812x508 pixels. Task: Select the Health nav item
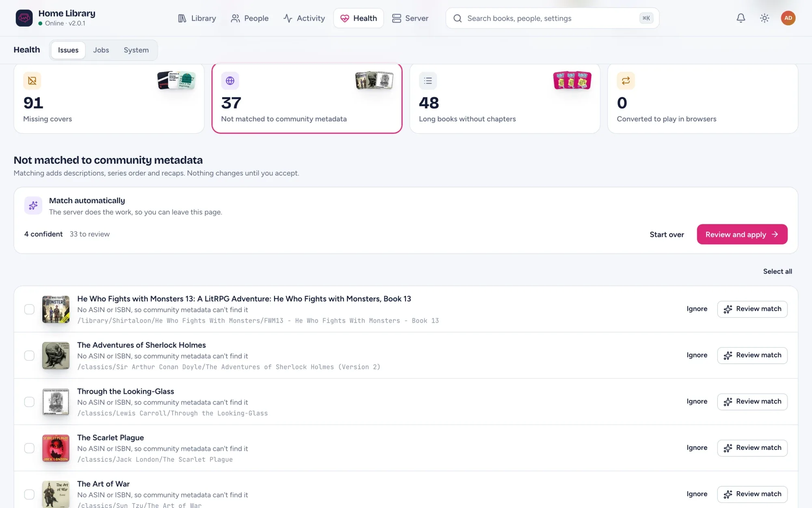click(358, 18)
